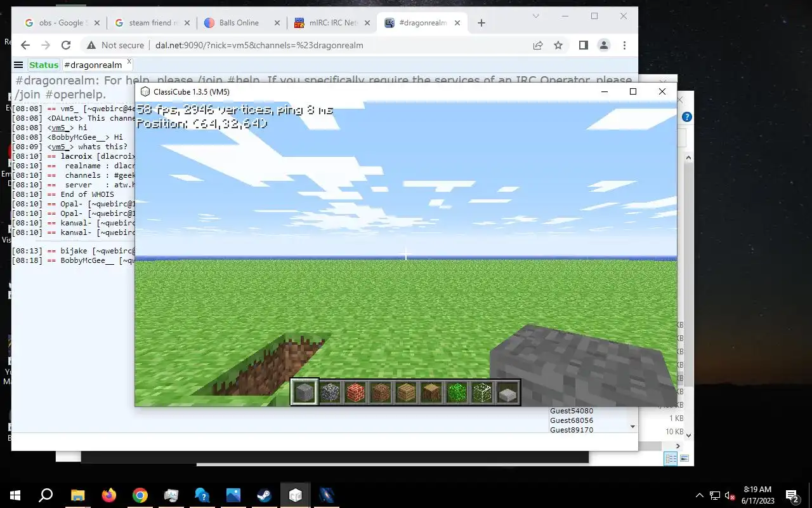Switch File Explorer to details view
The image size is (812, 508).
pos(671,458)
